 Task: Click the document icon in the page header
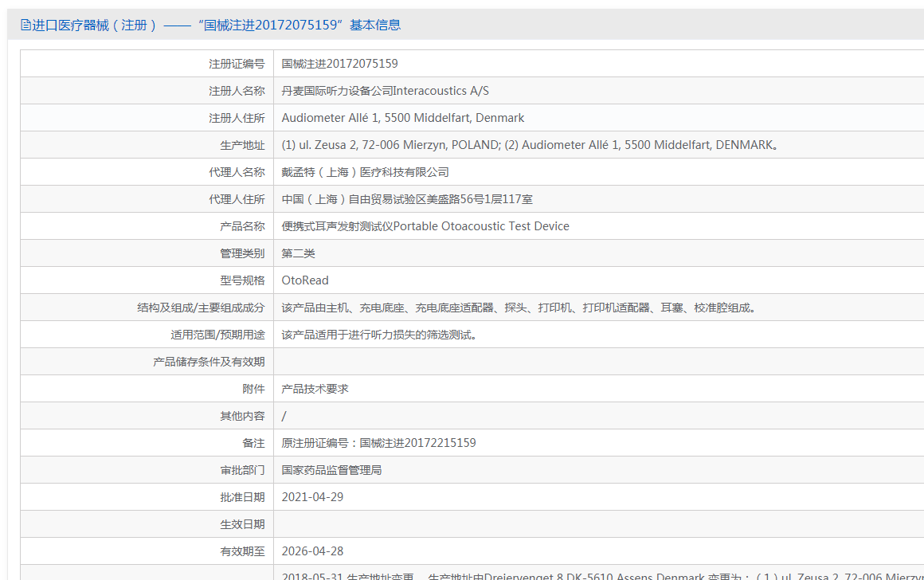click(25, 25)
